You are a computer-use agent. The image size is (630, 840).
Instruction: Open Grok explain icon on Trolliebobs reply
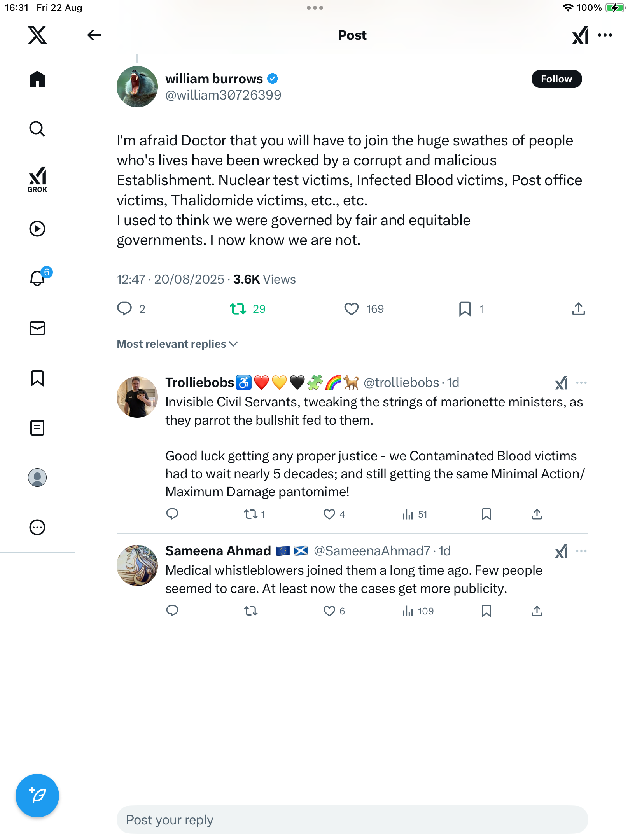(561, 383)
